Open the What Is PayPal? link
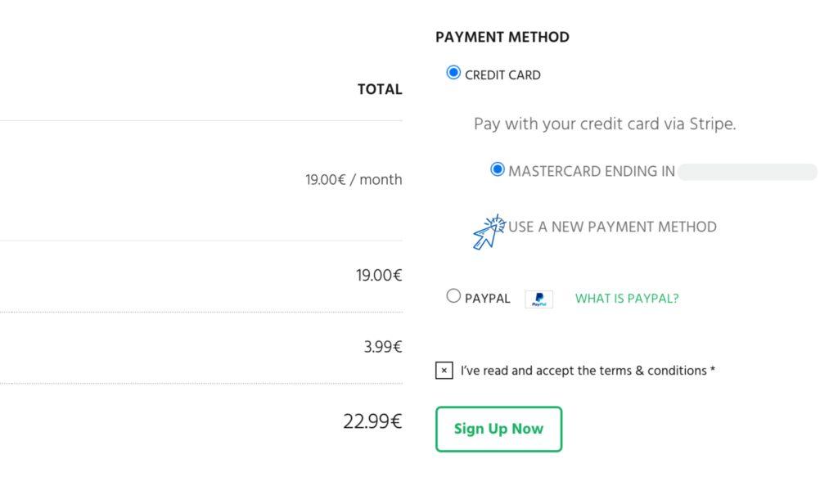Image resolution: width=838 pixels, height=504 pixels. click(627, 299)
